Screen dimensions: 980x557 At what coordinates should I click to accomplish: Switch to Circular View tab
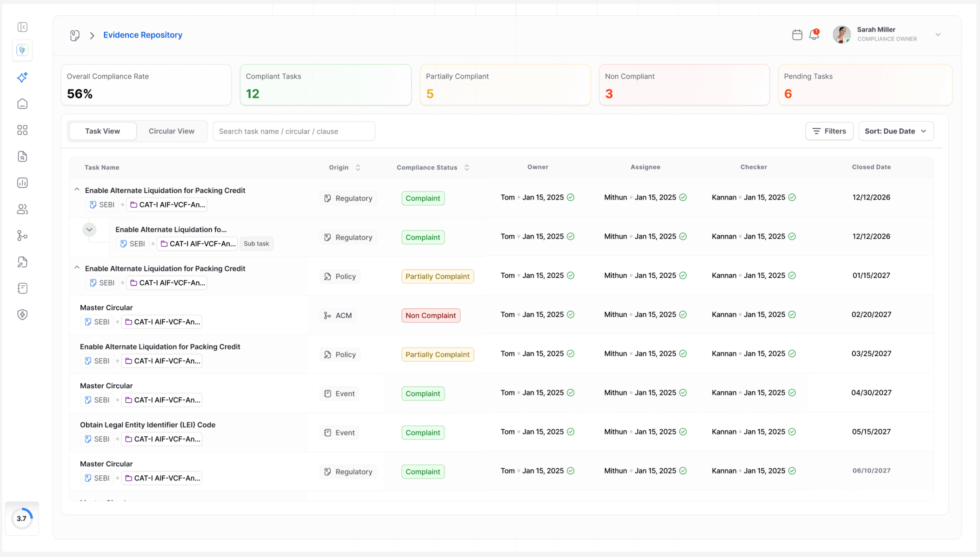coord(171,131)
